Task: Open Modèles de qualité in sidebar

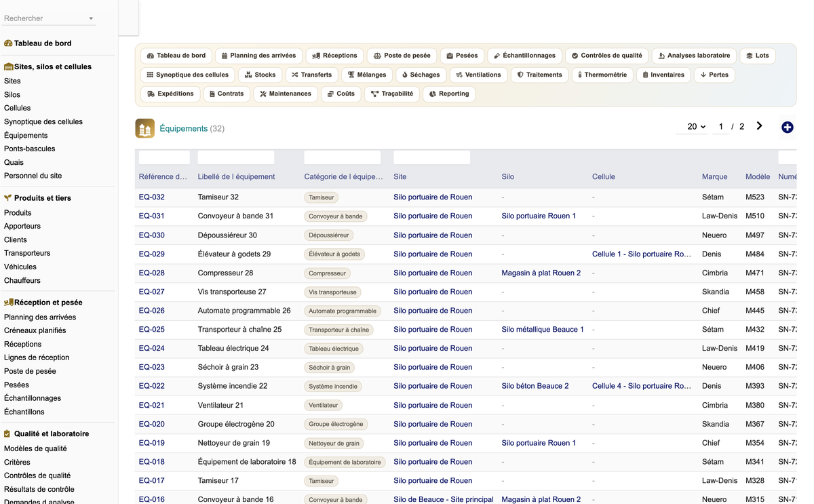Action: coord(35,448)
